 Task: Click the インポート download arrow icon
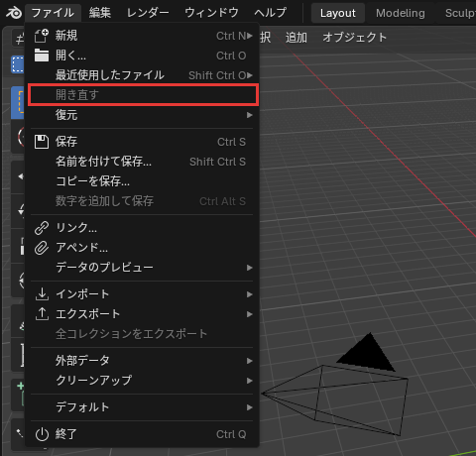click(42, 294)
